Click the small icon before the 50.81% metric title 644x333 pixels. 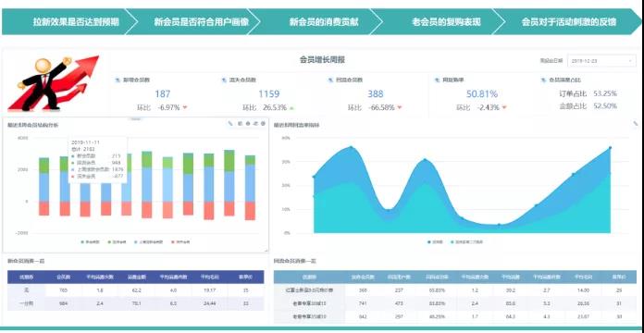[437, 80]
